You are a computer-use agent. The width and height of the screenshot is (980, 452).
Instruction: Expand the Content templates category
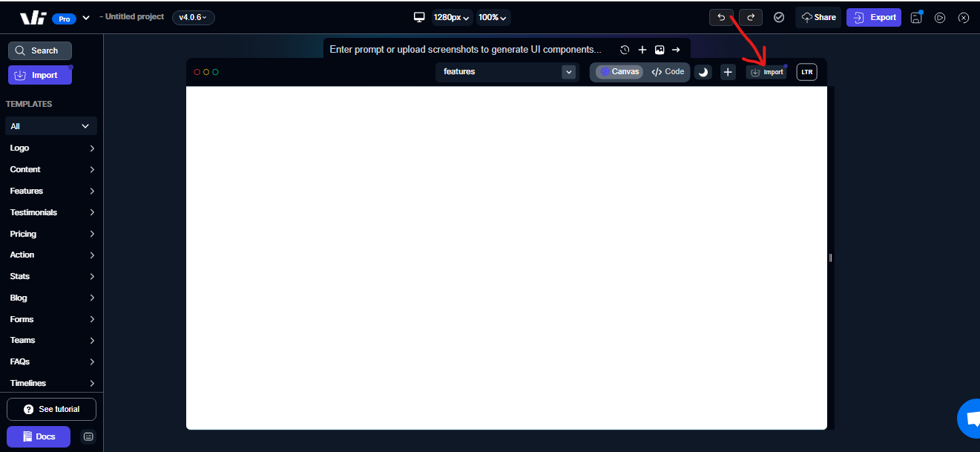(x=51, y=170)
